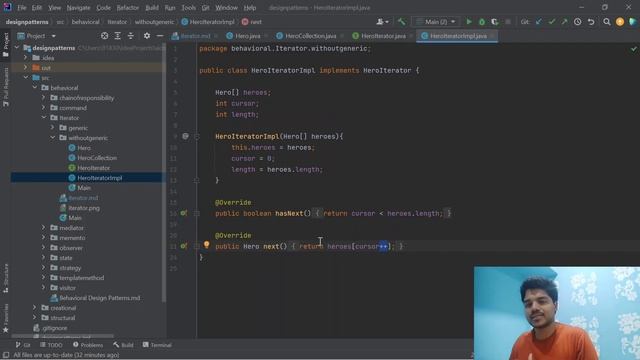Click the override gutter icon beside next()
The height and width of the screenshot is (360, 640).
(184, 246)
